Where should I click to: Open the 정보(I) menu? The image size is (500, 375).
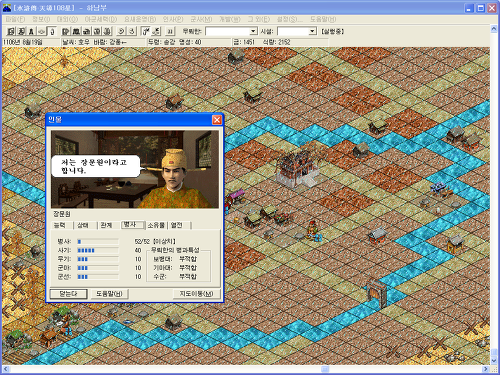click(x=41, y=19)
